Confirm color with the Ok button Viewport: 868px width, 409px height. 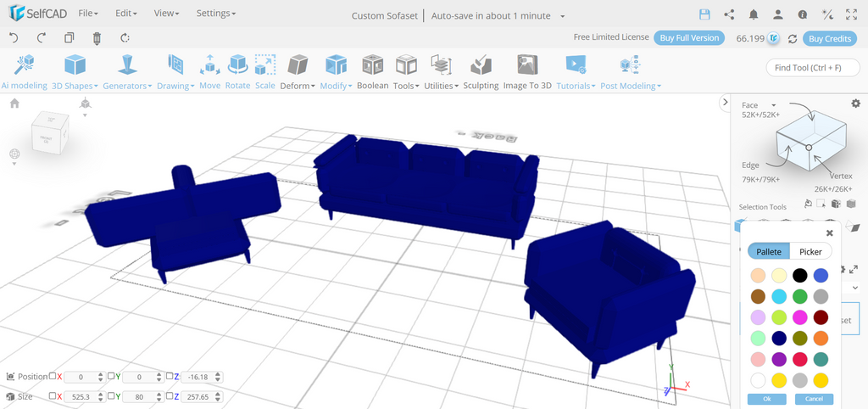[766, 399]
